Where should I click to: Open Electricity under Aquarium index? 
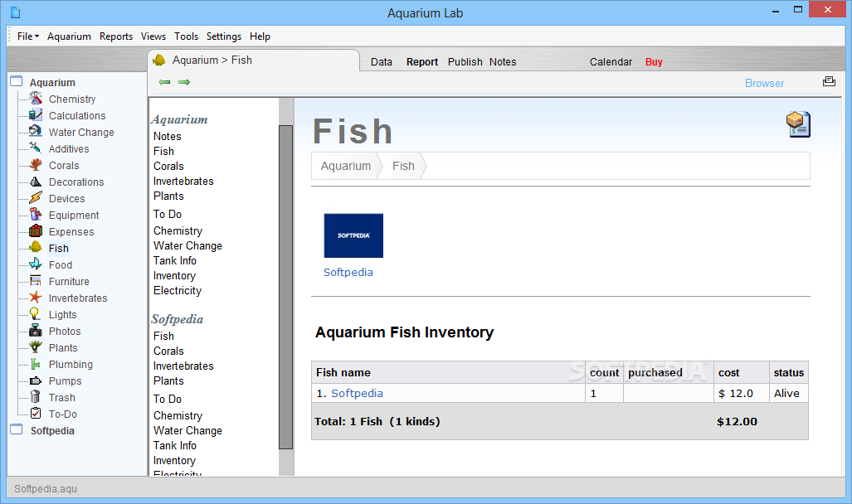coord(178,291)
